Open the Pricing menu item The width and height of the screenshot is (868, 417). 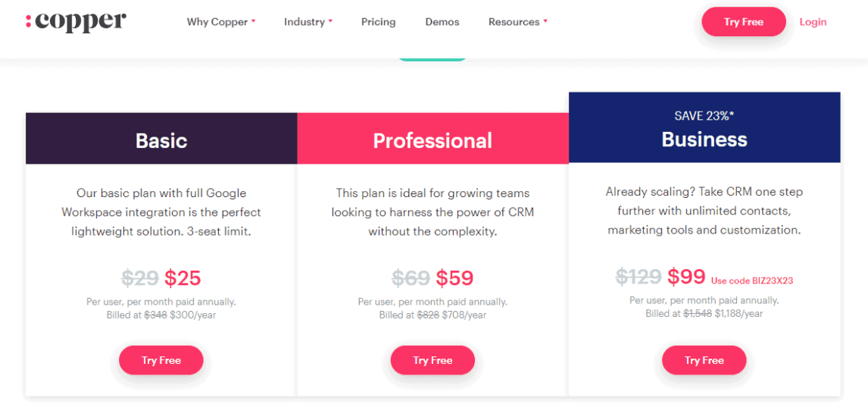pos(378,22)
